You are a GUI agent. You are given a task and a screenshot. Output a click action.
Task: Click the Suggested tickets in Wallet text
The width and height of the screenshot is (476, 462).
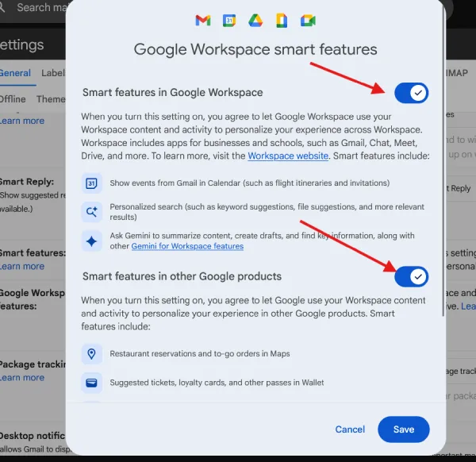(x=217, y=383)
